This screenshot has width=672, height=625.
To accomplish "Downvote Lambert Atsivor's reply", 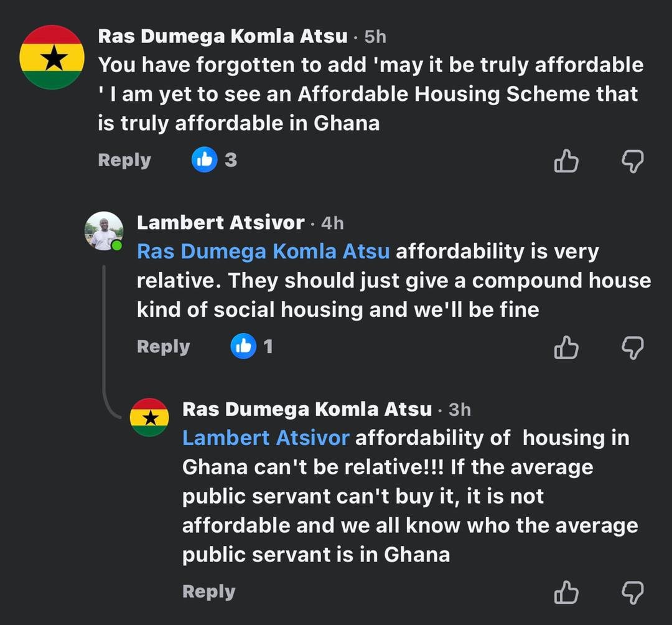I will click(632, 347).
